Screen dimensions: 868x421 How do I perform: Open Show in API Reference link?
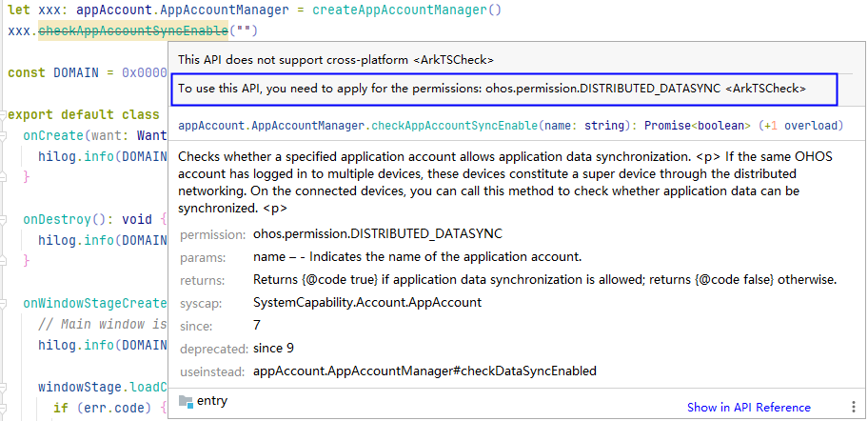click(x=748, y=407)
